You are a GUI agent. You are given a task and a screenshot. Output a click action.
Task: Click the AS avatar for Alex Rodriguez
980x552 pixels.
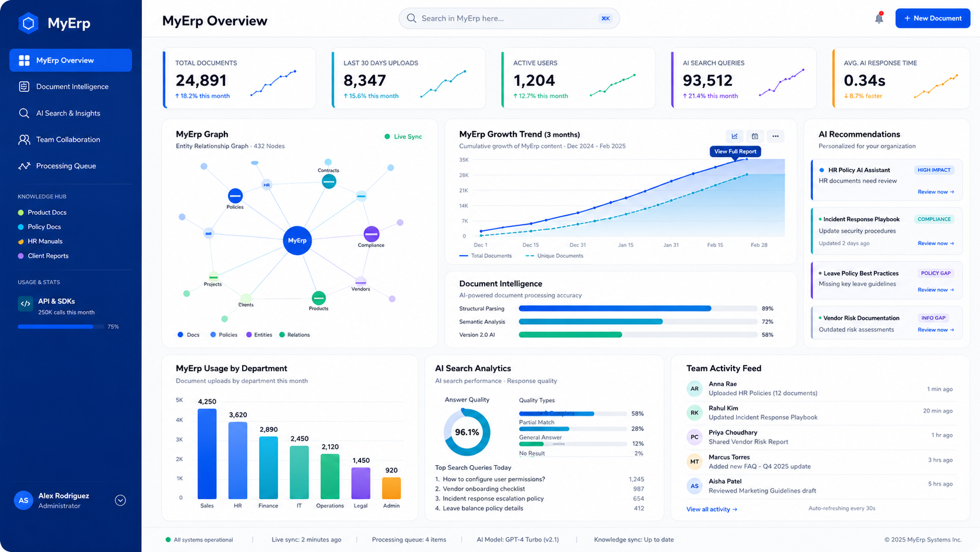[x=23, y=500]
